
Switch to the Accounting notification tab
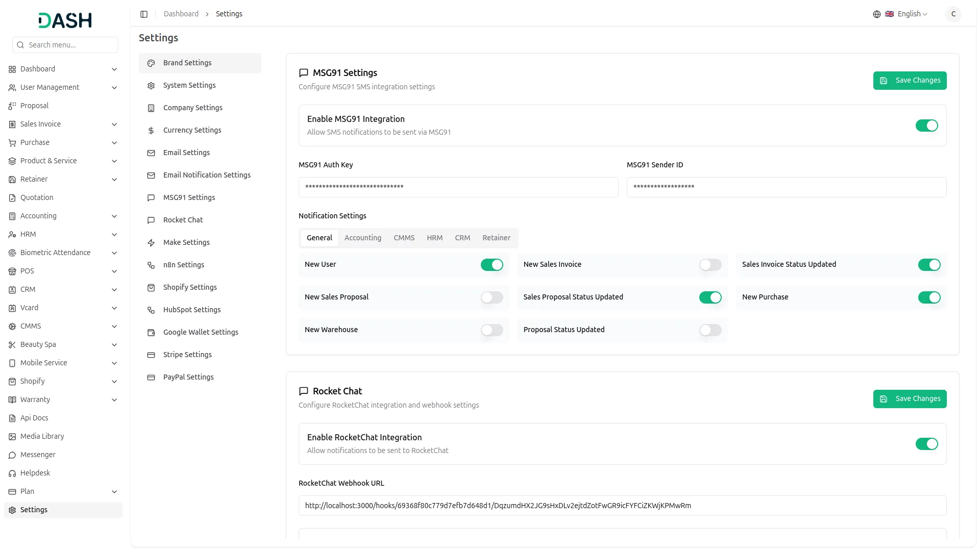click(x=362, y=238)
